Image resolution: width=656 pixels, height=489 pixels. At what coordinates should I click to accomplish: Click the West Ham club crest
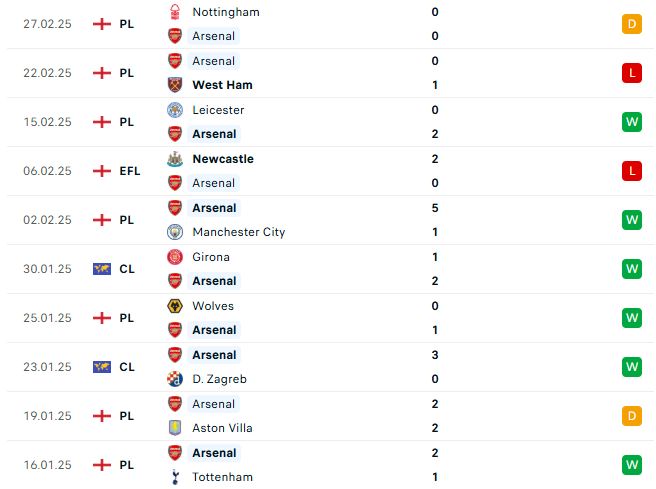175,85
